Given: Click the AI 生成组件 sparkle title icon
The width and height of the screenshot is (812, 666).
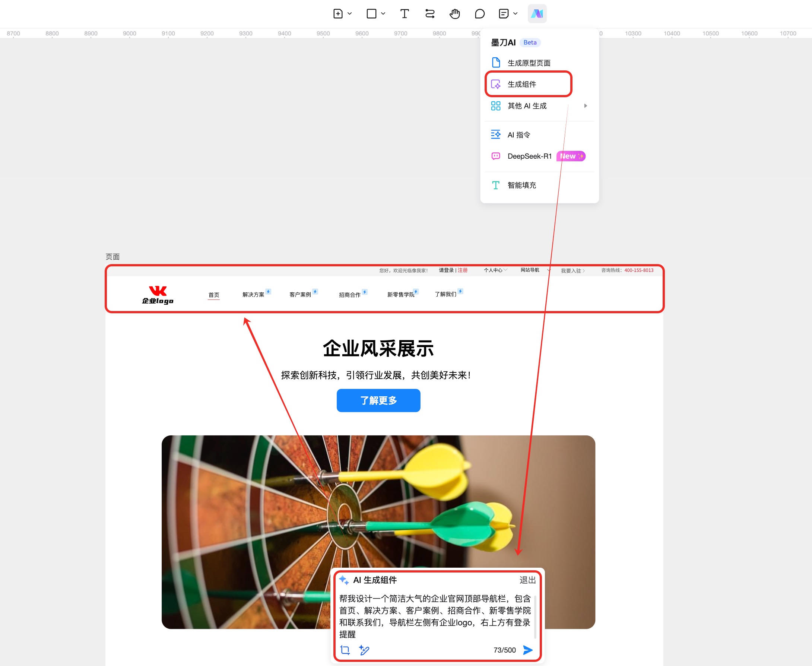Looking at the screenshot, I should click(x=344, y=580).
